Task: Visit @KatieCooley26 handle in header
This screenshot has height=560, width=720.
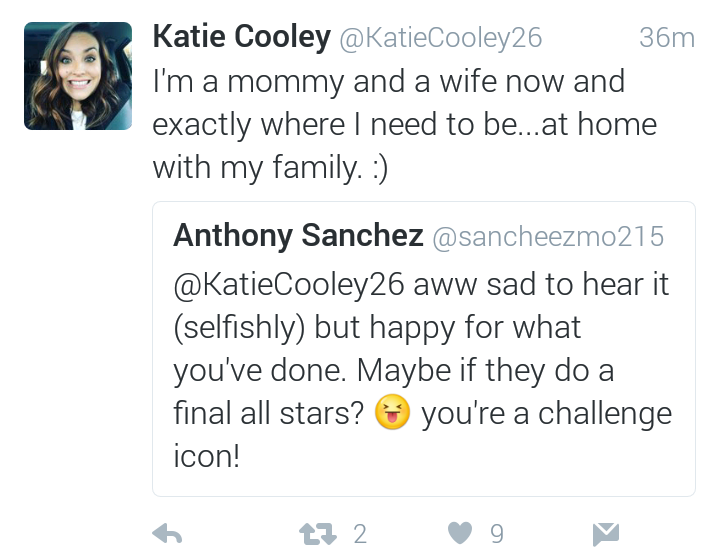Action: coord(441,38)
